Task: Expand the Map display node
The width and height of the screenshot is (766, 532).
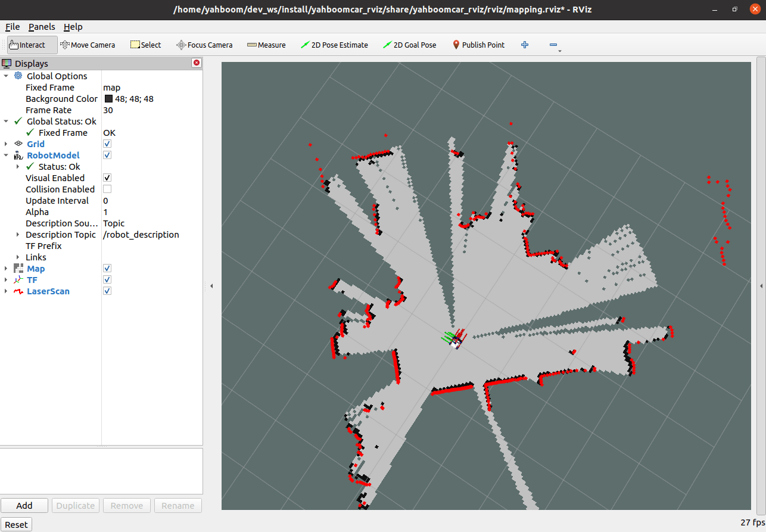Action: (6, 268)
